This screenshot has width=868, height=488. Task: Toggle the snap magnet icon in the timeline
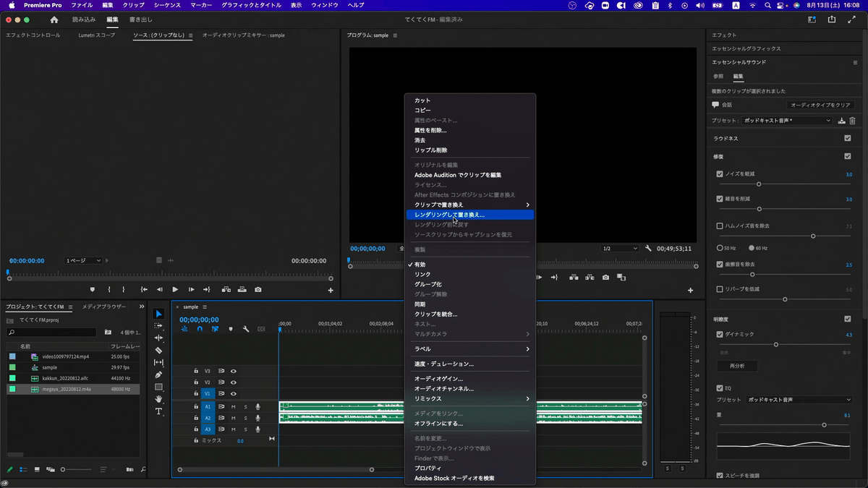(x=200, y=329)
